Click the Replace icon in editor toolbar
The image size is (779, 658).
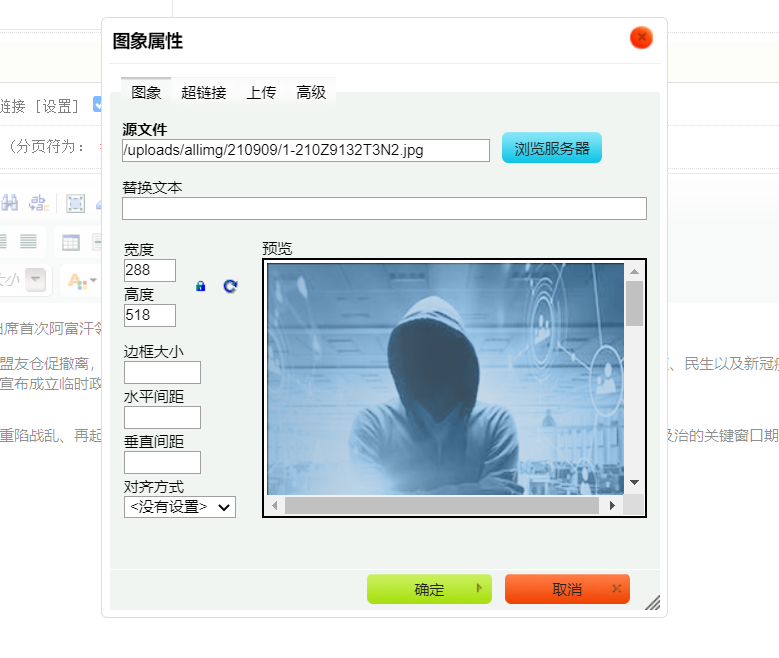39,203
